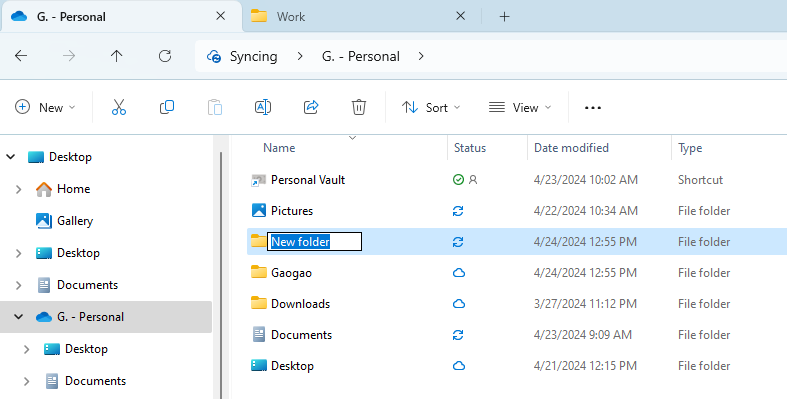Image resolution: width=787 pixels, height=399 pixels.
Task: Click the Paste clipboard icon
Action: pyautogui.click(x=215, y=107)
